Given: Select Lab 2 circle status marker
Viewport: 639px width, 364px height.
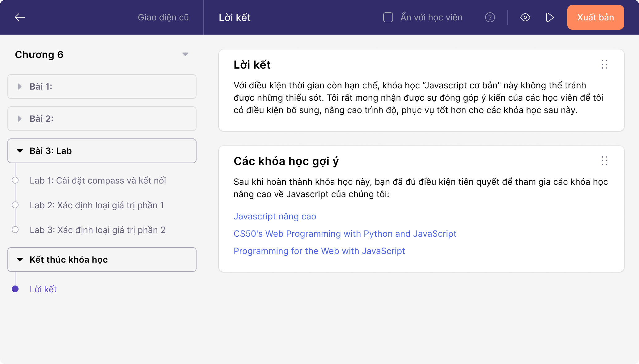Looking at the screenshot, I should point(15,205).
